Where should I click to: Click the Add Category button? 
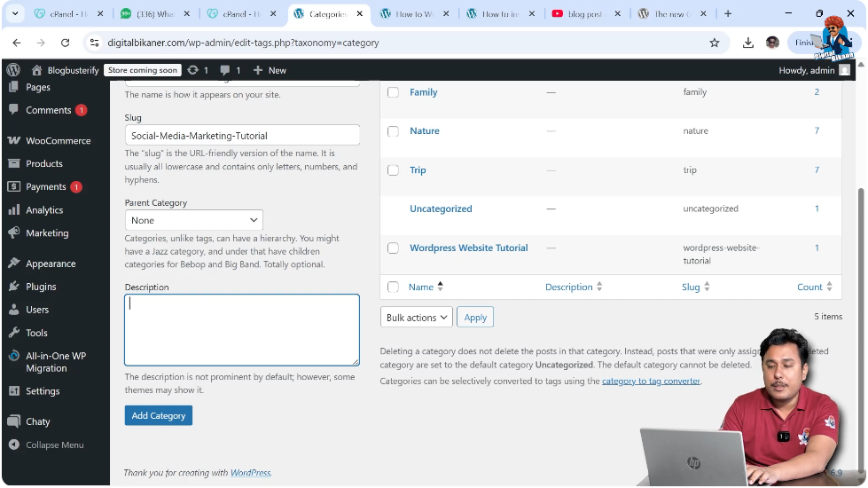click(x=159, y=415)
